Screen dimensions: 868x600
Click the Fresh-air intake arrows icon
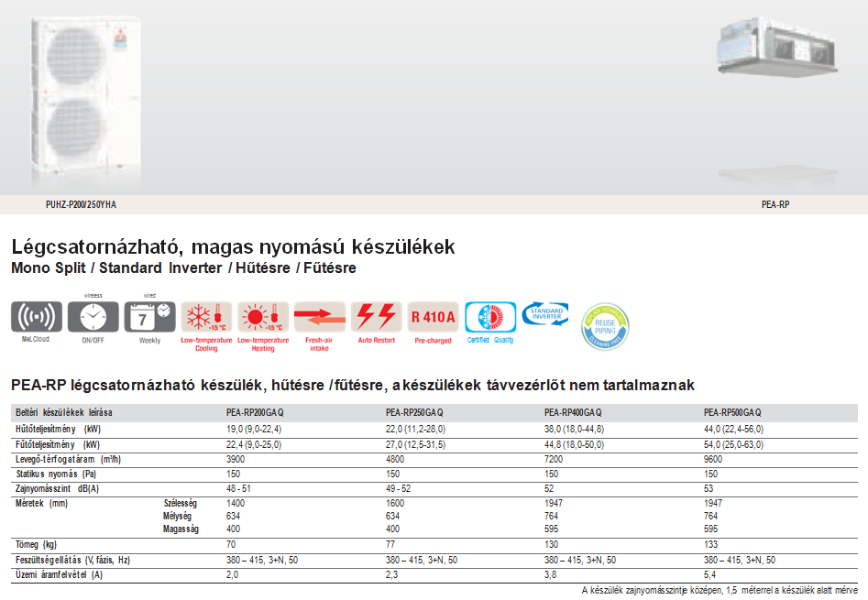(319, 317)
